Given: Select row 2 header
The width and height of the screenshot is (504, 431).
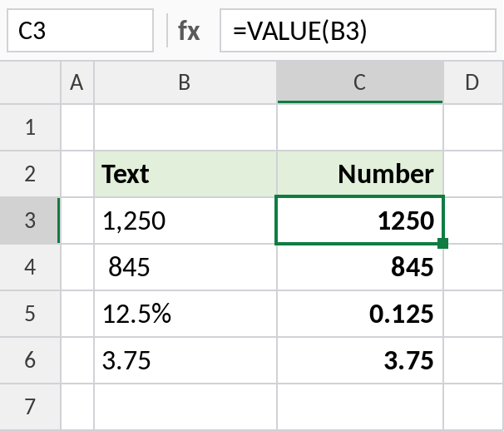Looking at the screenshot, I should 30,174.
